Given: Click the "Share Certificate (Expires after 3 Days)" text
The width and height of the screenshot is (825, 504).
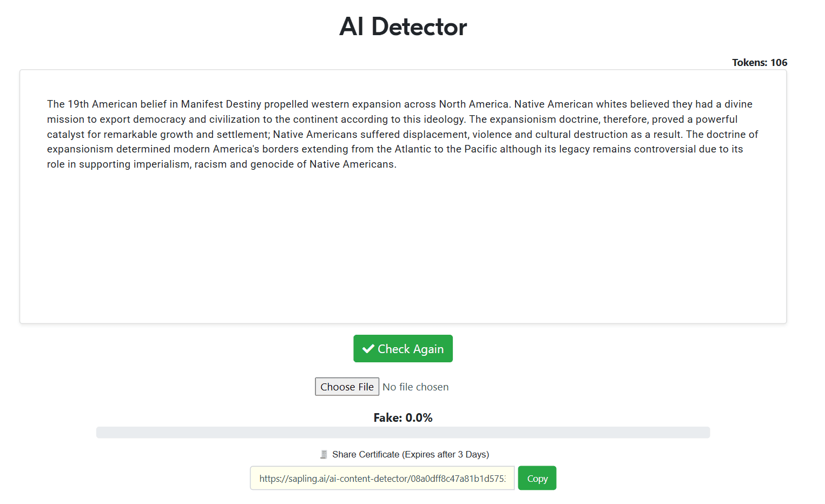Looking at the screenshot, I should tap(411, 454).
